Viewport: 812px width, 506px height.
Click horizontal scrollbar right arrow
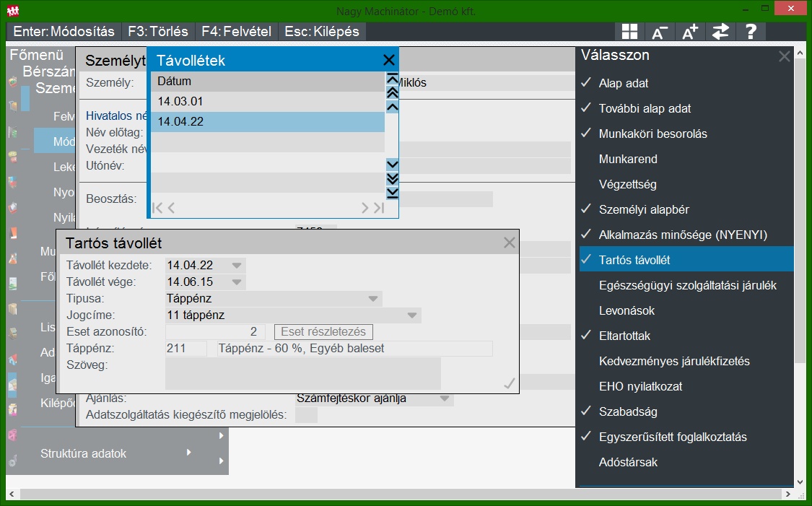tap(787, 494)
